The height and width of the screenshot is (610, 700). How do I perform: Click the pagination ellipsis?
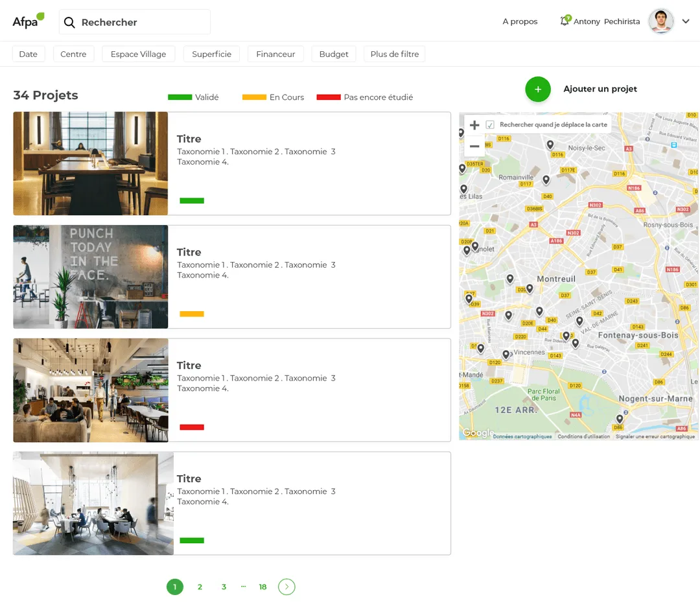click(x=243, y=586)
